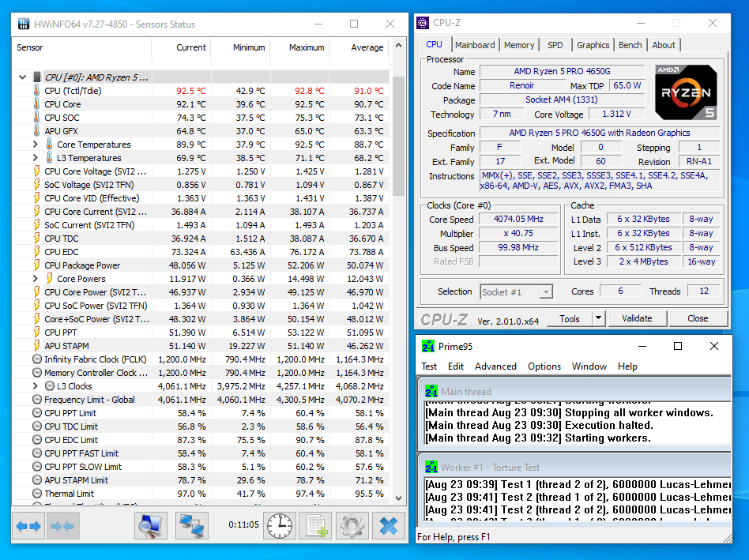This screenshot has height=560, width=749.
Task: Click the lightning icon beside CPU TDC
Action: click(x=37, y=239)
